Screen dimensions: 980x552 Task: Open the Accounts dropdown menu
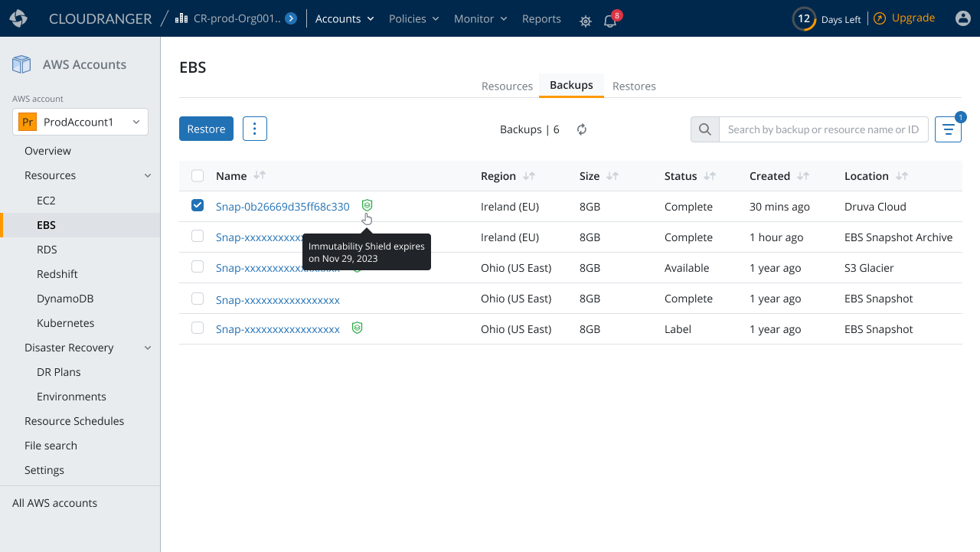pos(345,18)
